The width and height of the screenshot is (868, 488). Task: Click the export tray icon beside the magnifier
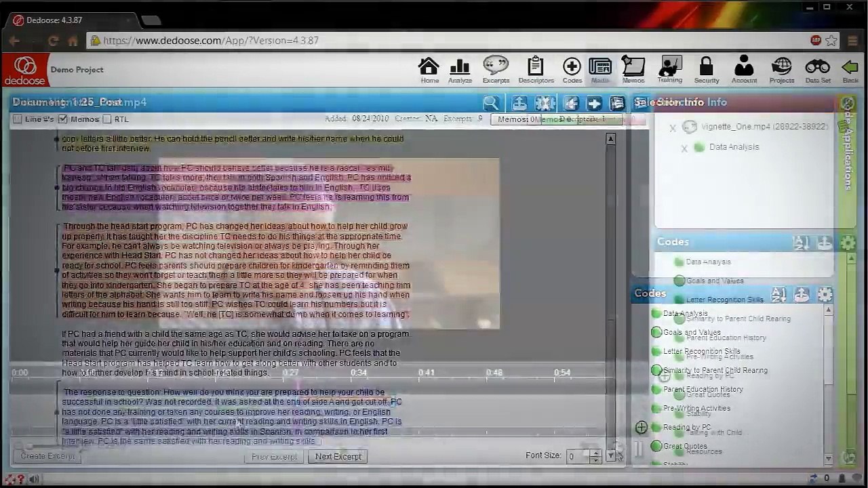pos(519,103)
